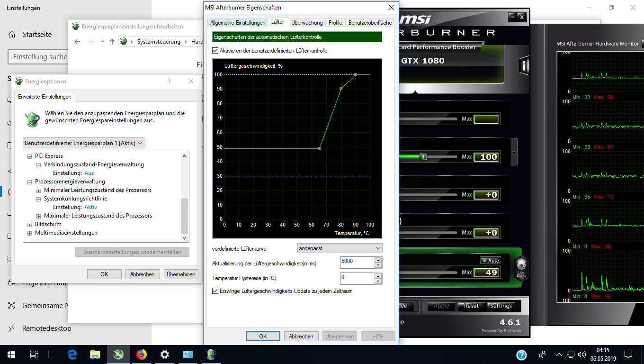Viewport: 644px width, 364px height.
Task: Open the Überwachung tab
Action: coord(307,23)
